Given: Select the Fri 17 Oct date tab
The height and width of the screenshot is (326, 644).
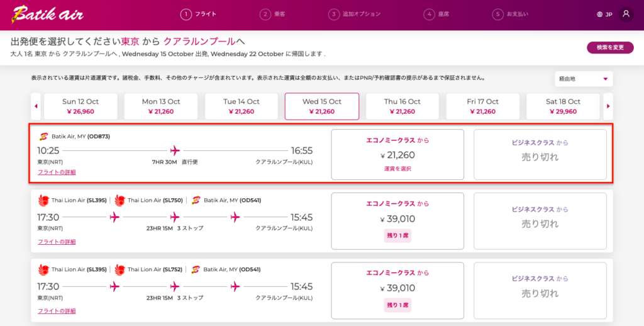Looking at the screenshot, I should [482, 106].
